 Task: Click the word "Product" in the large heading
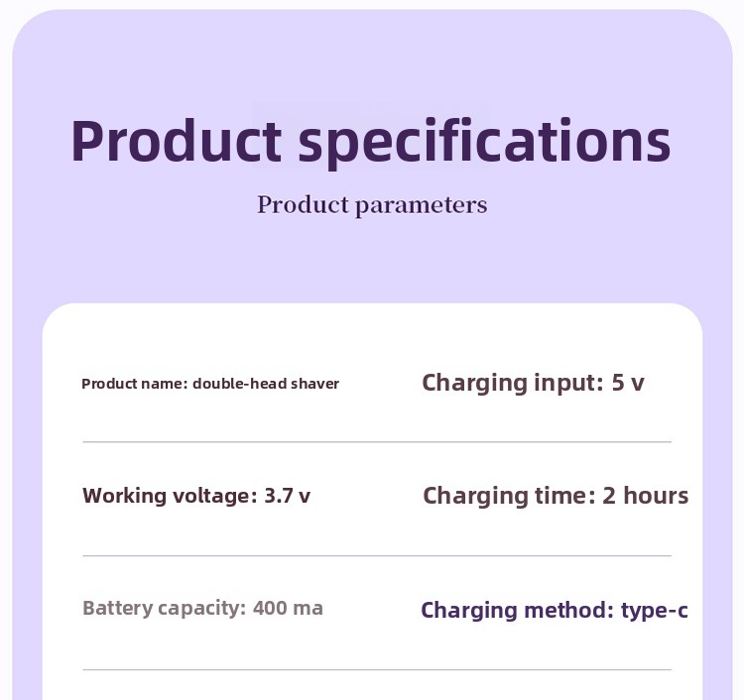[x=177, y=142]
